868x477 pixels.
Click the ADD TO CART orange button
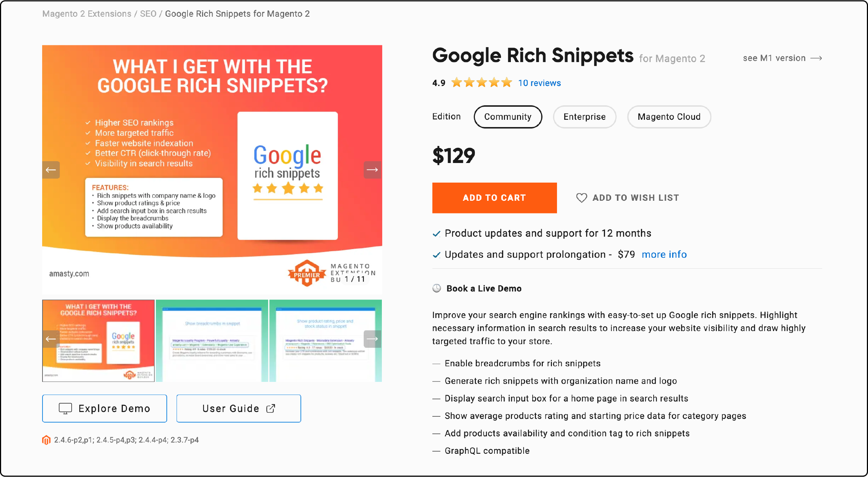tap(495, 198)
